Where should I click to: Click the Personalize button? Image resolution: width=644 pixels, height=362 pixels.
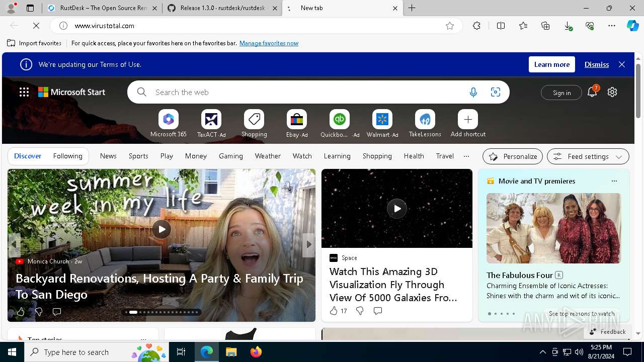[x=513, y=156]
